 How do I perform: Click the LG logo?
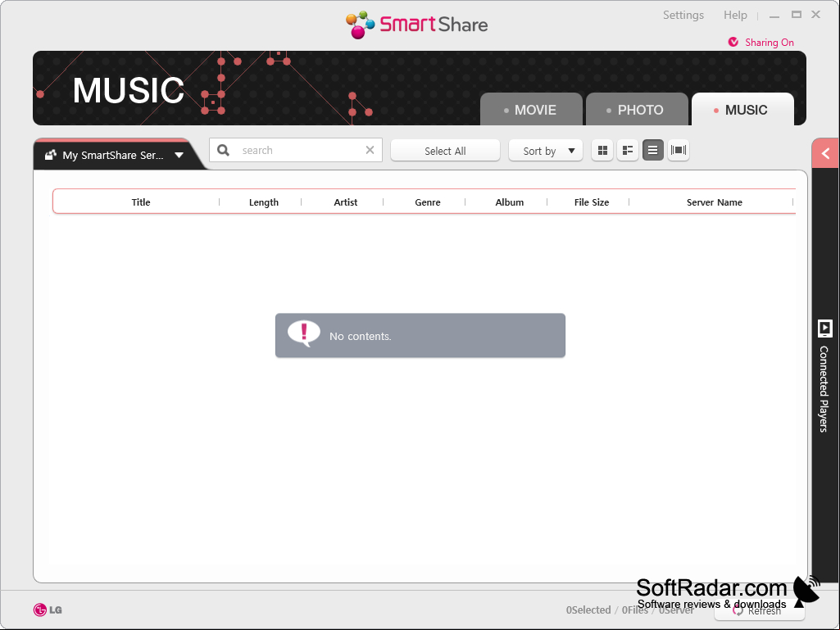pos(48,610)
